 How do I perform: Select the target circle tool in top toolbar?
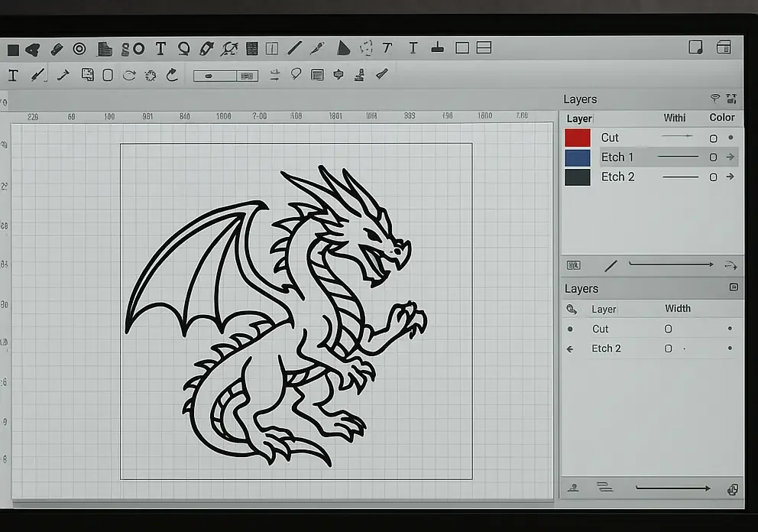[79, 49]
